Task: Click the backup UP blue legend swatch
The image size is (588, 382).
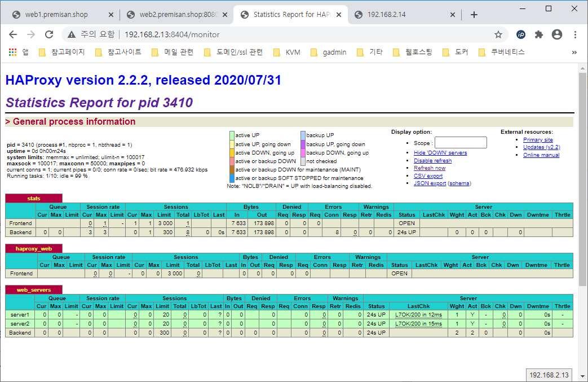Action: 303,135
